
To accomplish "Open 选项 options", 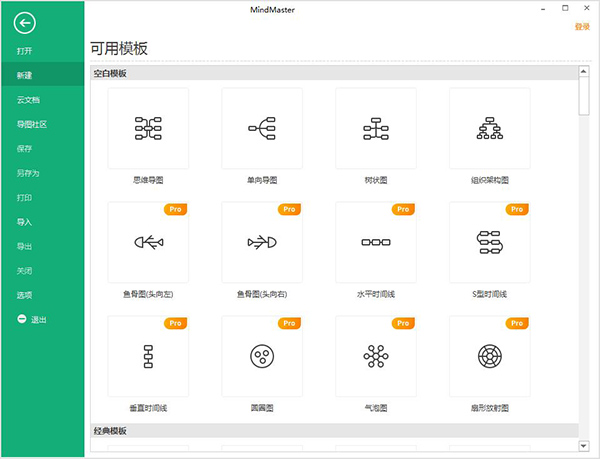I will click(24, 295).
